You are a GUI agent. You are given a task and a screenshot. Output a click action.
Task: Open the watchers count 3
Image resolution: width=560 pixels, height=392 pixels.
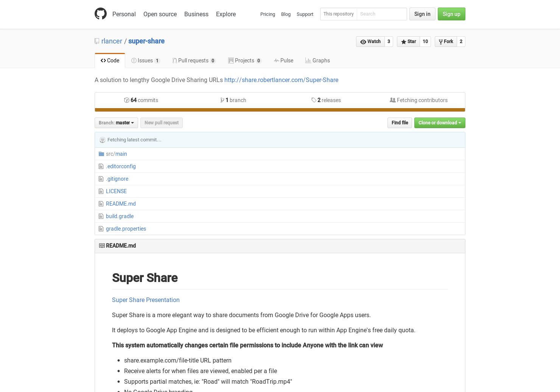tap(389, 42)
